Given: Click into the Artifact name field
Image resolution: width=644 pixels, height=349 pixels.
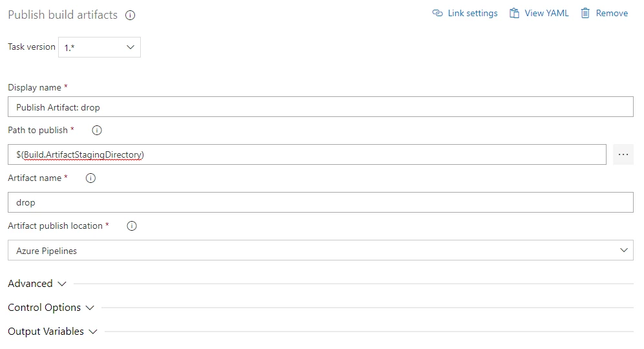Looking at the screenshot, I should click(x=320, y=202).
